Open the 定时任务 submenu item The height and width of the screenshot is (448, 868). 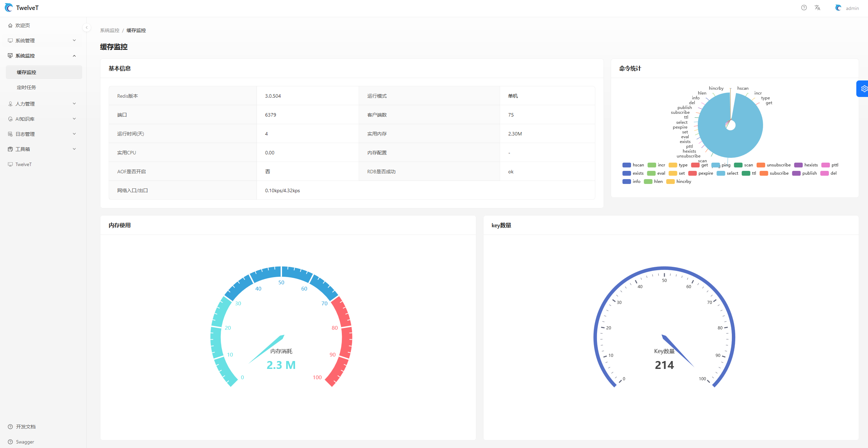44,87
